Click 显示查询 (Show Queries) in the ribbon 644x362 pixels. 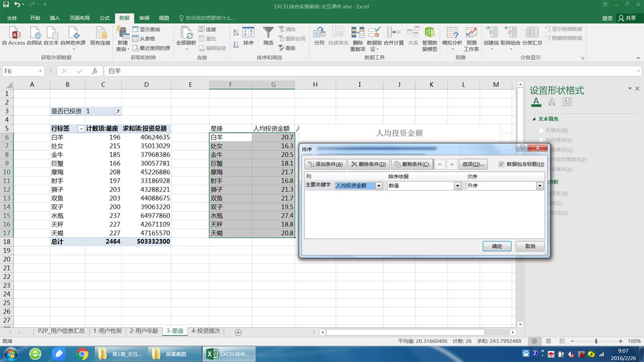[146, 30]
